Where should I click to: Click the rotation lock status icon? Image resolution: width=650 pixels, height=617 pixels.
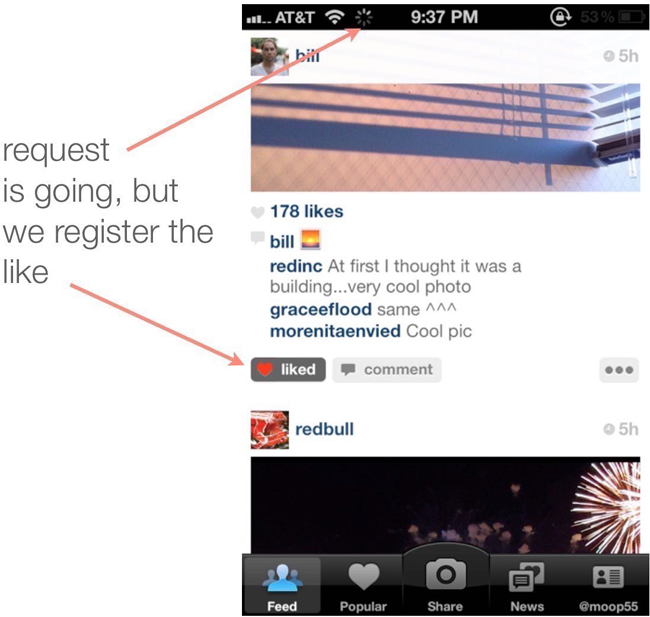(x=560, y=17)
